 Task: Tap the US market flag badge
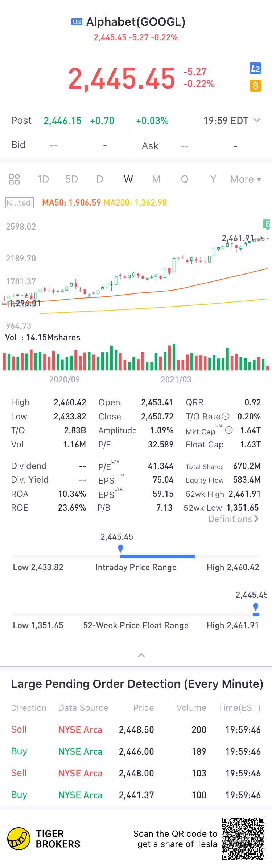point(77,22)
